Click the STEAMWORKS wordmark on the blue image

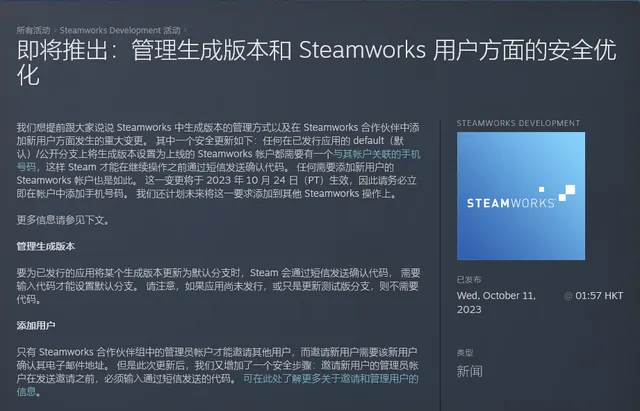coord(512,203)
